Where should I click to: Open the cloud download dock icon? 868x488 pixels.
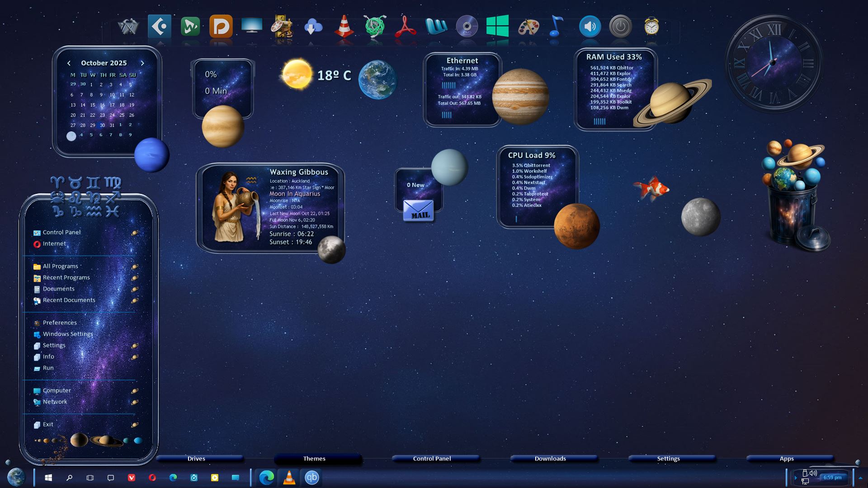click(313, 27)
